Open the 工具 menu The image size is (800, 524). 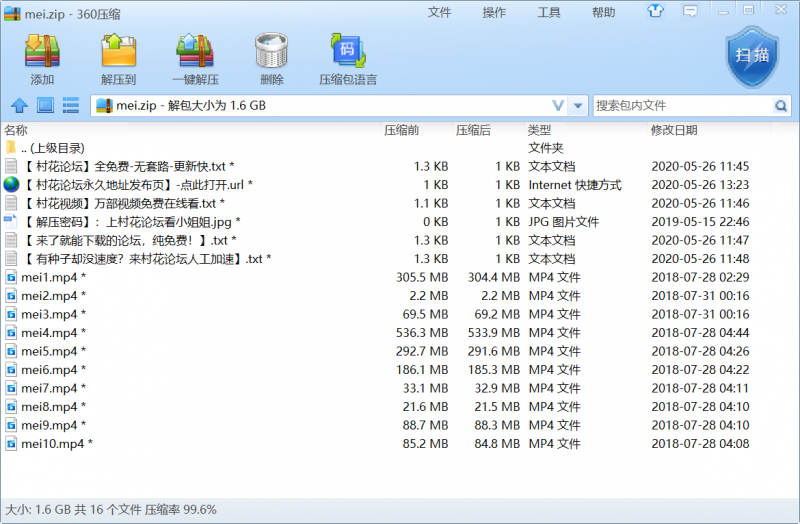tap(549, 12)
